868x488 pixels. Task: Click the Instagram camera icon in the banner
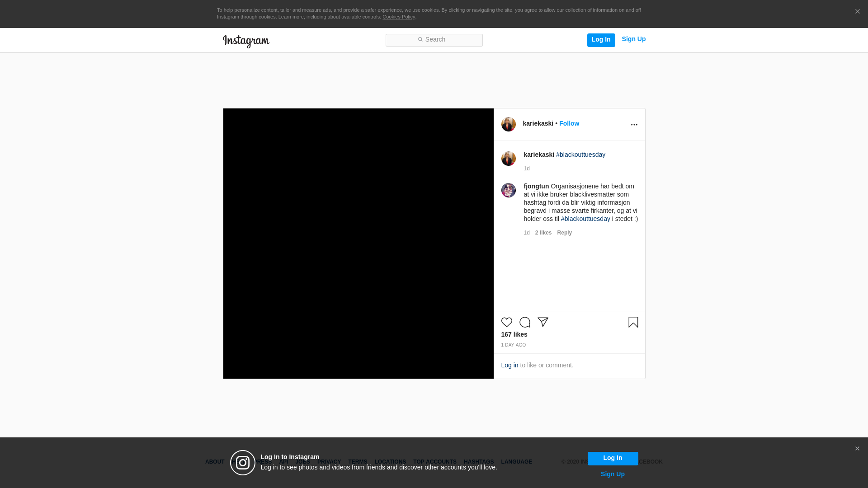click(243, 463)
